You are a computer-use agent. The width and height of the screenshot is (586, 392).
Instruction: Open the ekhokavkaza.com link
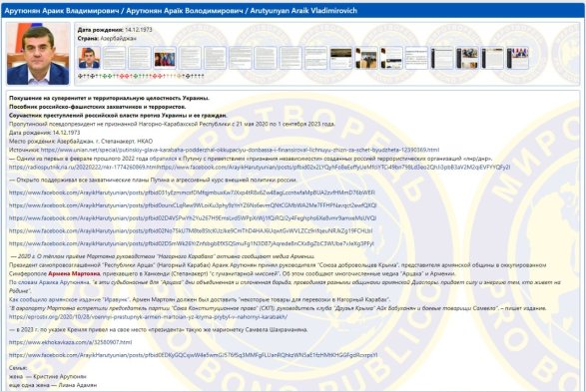point(70,342)
